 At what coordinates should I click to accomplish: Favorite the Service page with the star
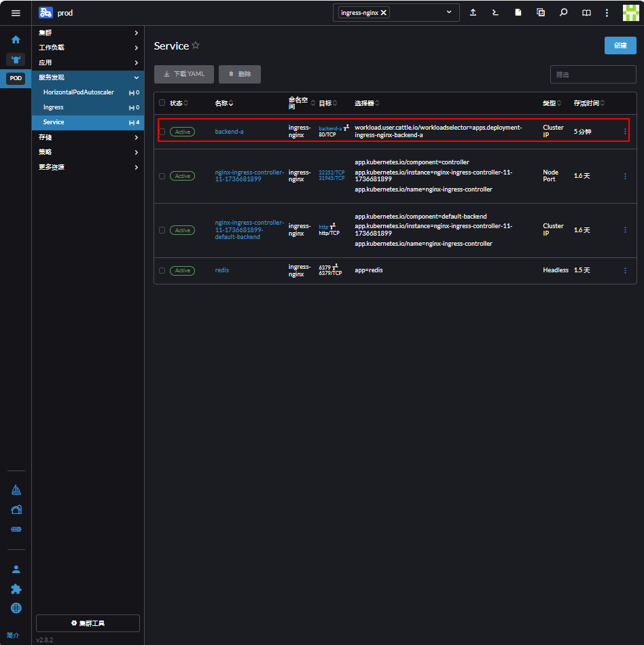click(x=196, y=45)
